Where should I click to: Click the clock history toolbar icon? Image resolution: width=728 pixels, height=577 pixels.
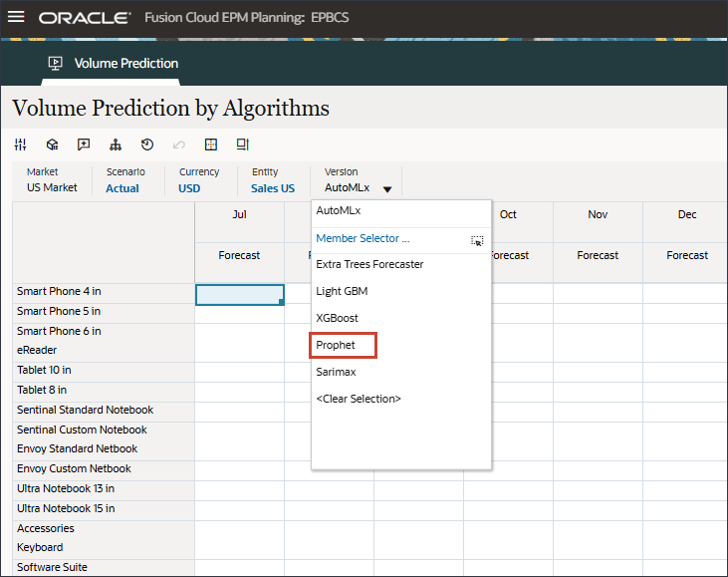click(x=147, y=144)
